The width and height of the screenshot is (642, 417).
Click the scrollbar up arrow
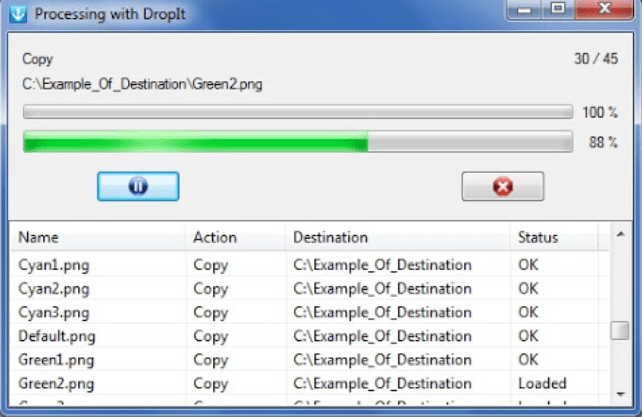tap(621, 234)
